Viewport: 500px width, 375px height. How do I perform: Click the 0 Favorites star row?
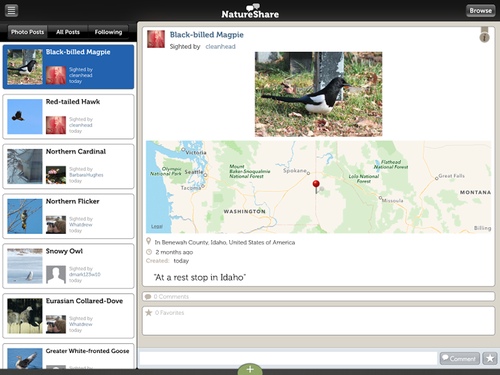coord(318,321)
